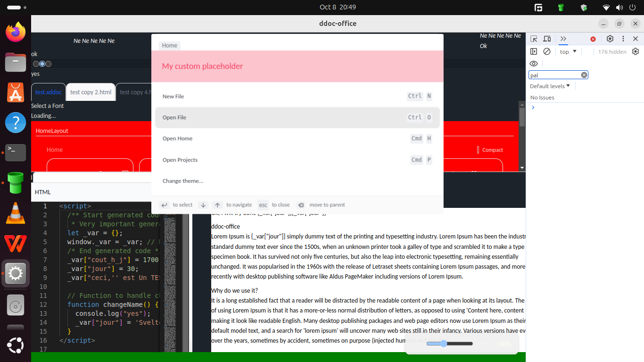Select the inspect element tool in DevTools
The height and width of the screenshot is (362, 644).
pos(534,39)
